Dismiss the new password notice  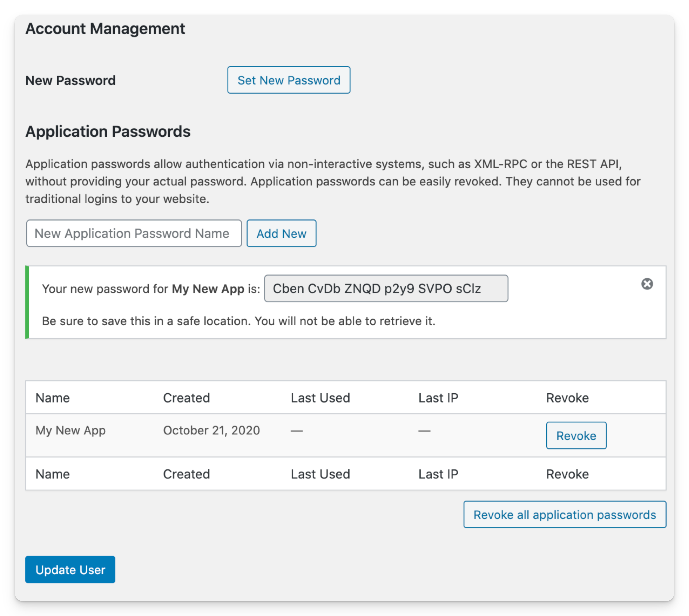click(647, 284)
